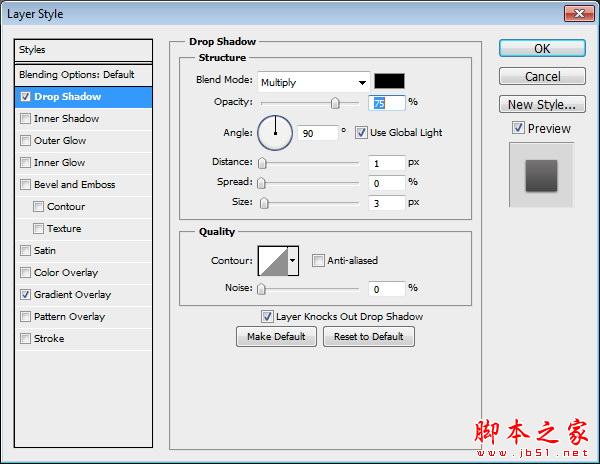Focus the Angle value field
This screenshot has width=600, height=464.
click(318, 133)
